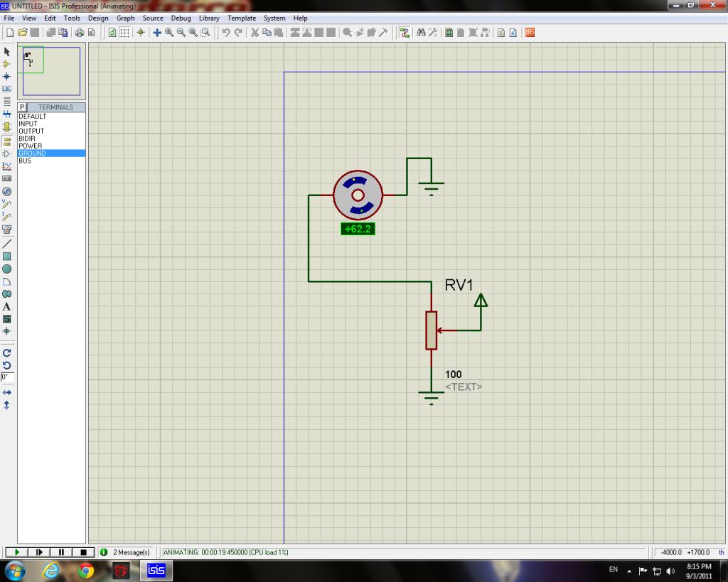Click the Play simulation button
Viewport: 728px width, 582px height.
click(17, 552)
